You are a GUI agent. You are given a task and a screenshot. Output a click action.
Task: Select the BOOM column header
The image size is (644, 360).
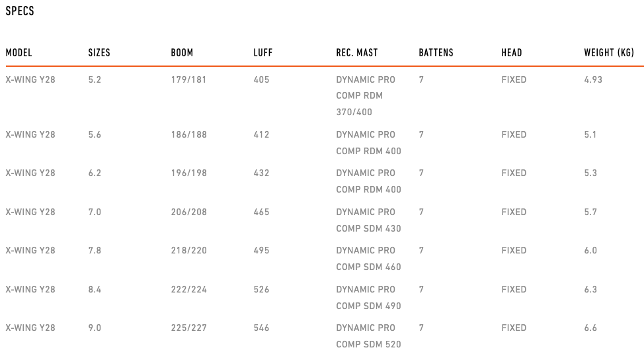(182, 53)
